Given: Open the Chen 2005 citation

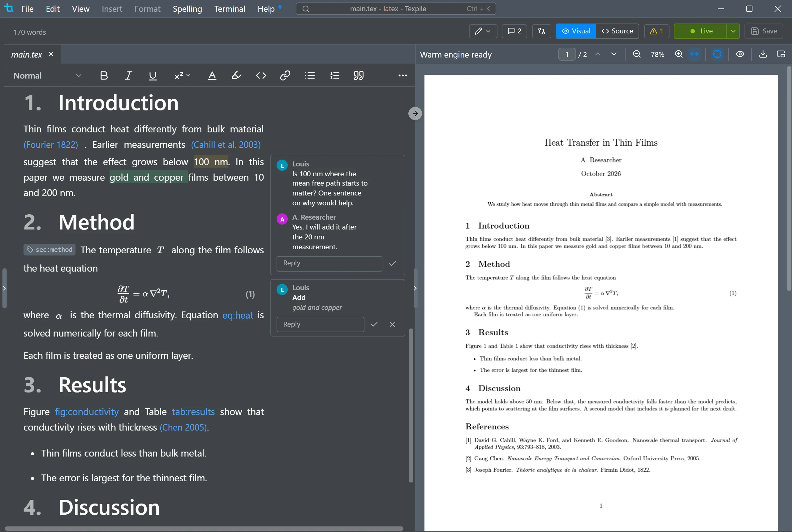Looking at the screenshot, I should (183, 427).
